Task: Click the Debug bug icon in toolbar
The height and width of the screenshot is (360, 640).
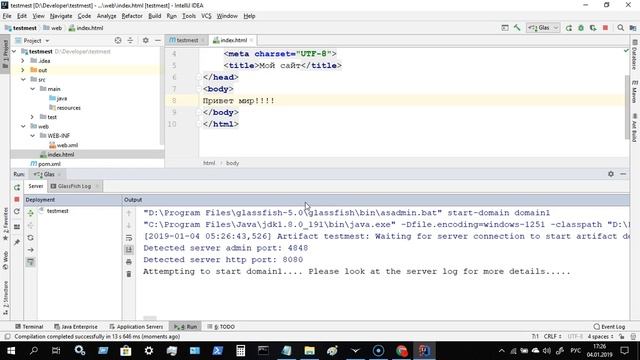Action: [581, 28]
